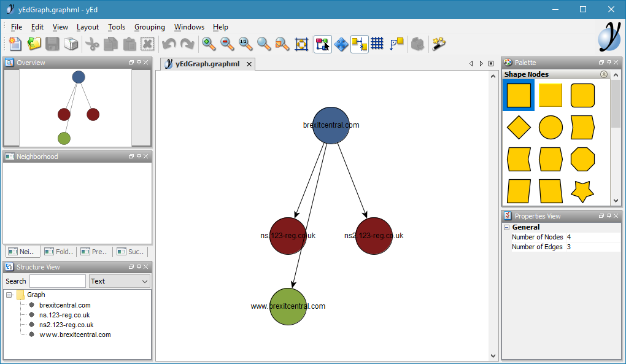626x364 pixels.
Task: Select the octagon shape in palette
Action: click(582, 159)
